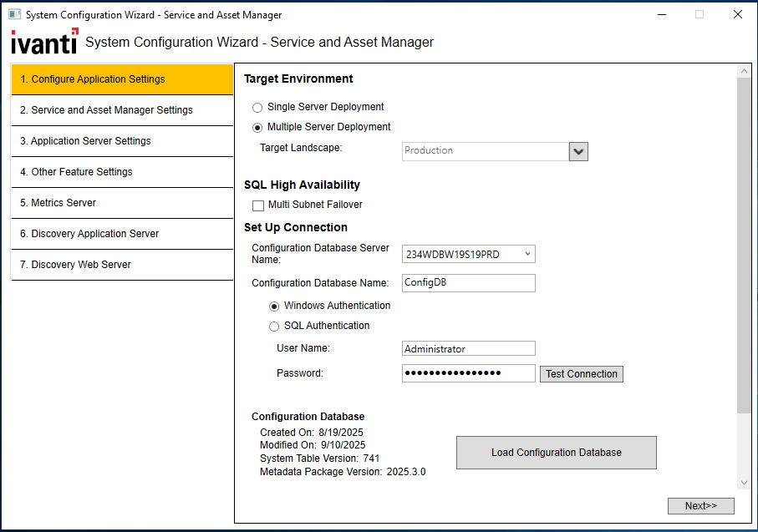Expand Configuration Database Server Name combo box

coord(527,254)
